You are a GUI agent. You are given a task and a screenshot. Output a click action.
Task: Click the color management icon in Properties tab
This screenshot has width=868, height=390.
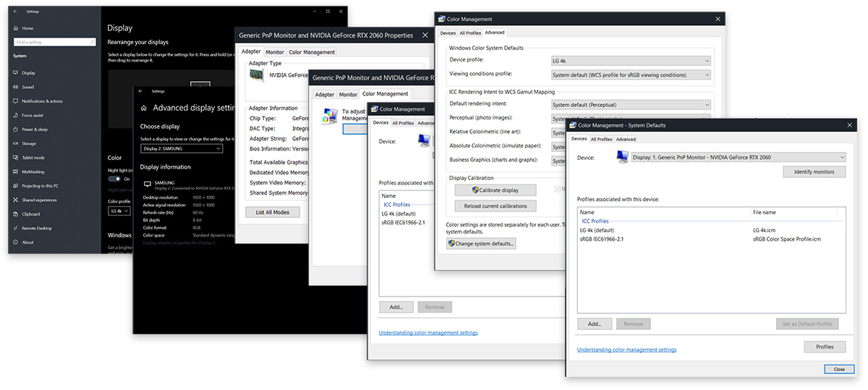coord(330,115)
